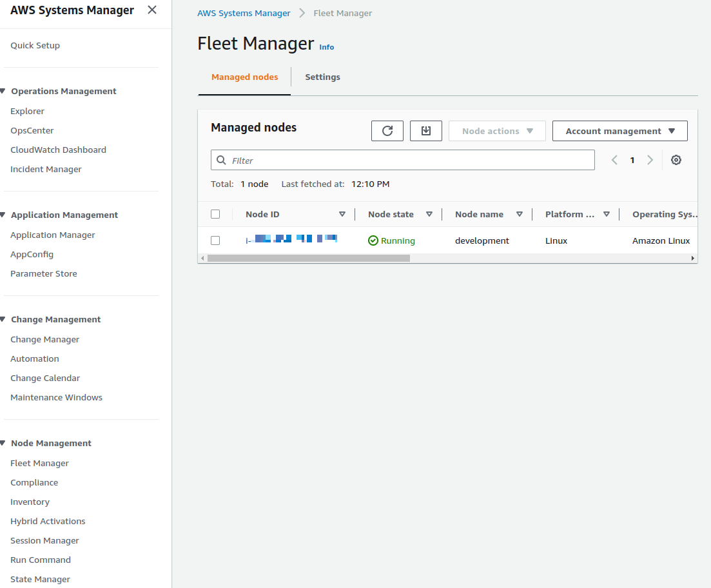711x588 pixels.
Task: Collapse Application Management section
Action: coord(3,215)
